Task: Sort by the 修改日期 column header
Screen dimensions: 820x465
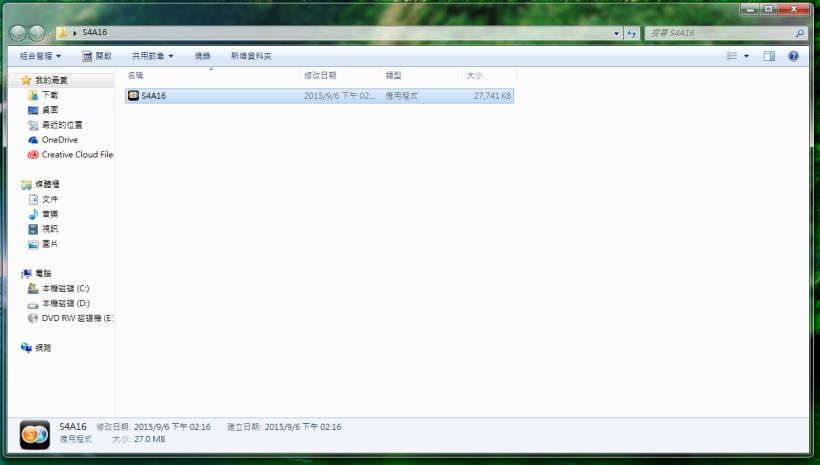Action: click(320, 75)
